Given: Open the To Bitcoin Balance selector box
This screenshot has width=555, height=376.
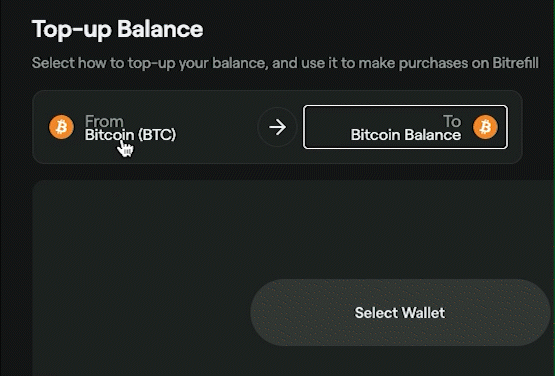Looking at the screenshot, I should [405, 127].
